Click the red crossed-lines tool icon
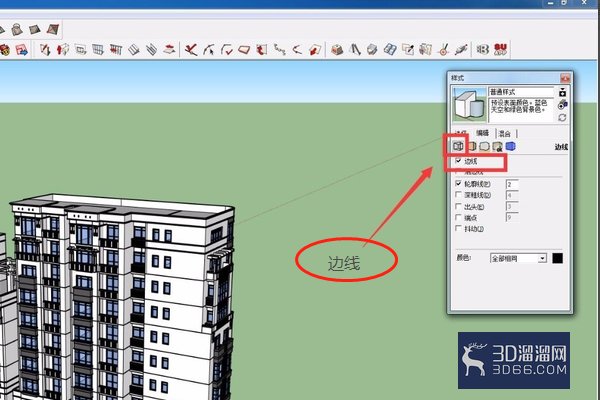The height and width of the screenshot is (400, 600). 191,50
